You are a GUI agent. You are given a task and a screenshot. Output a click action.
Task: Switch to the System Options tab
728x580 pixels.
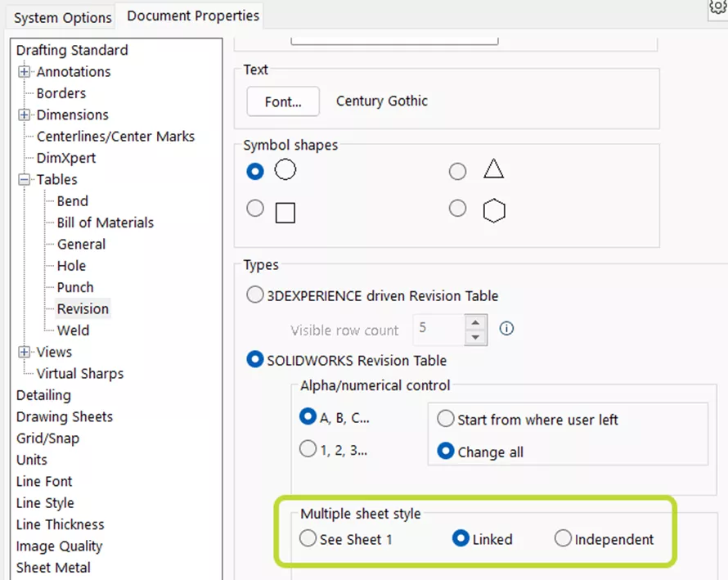click(x=60, y=16)
